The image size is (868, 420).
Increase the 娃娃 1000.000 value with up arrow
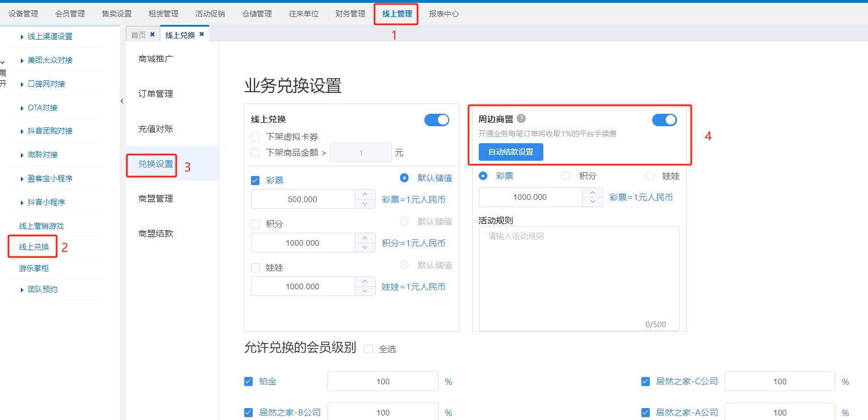click(365, 281)
